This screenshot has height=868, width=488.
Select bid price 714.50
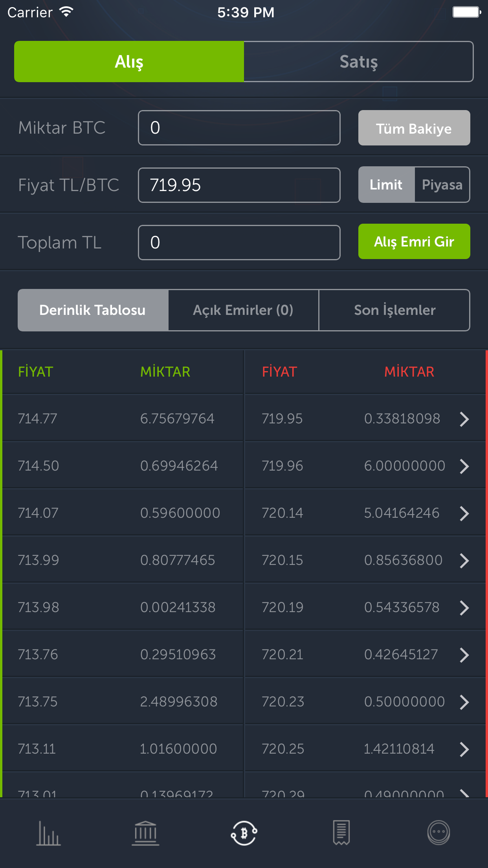point(39,466)
